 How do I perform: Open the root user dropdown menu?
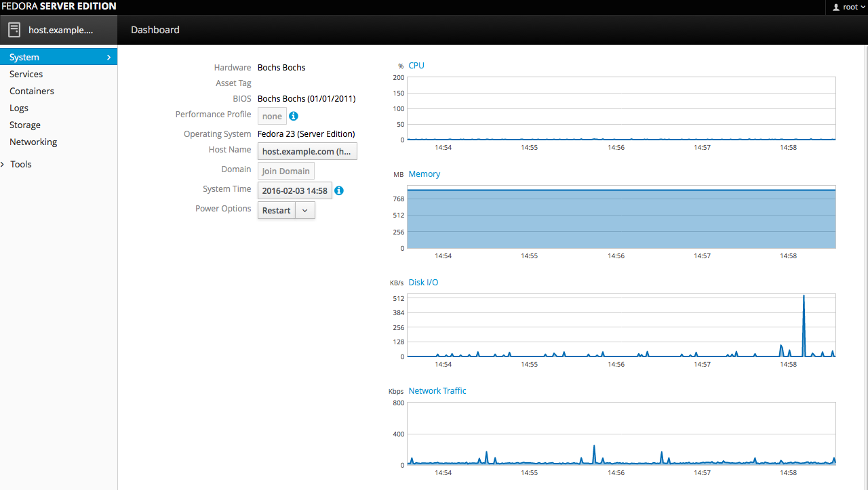pos(849,7)
